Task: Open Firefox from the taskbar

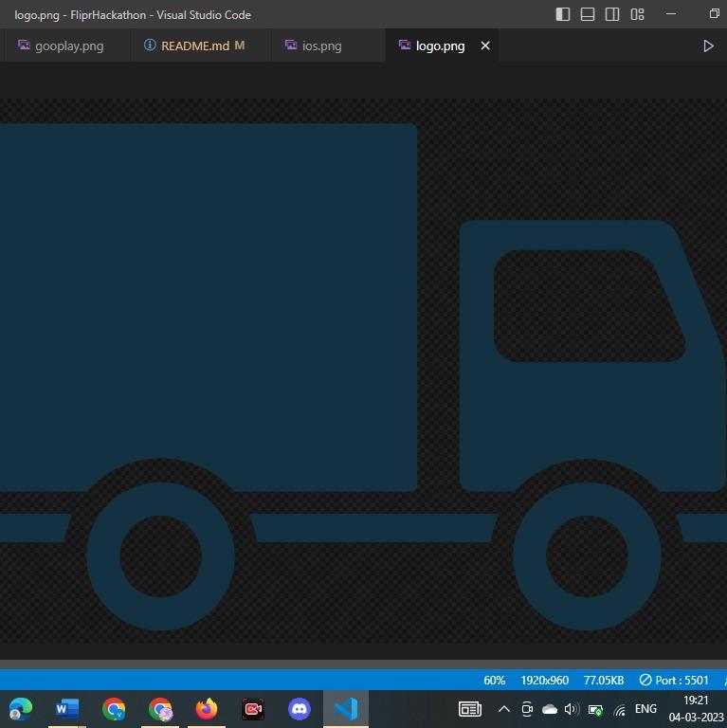Action: [207, 709]
